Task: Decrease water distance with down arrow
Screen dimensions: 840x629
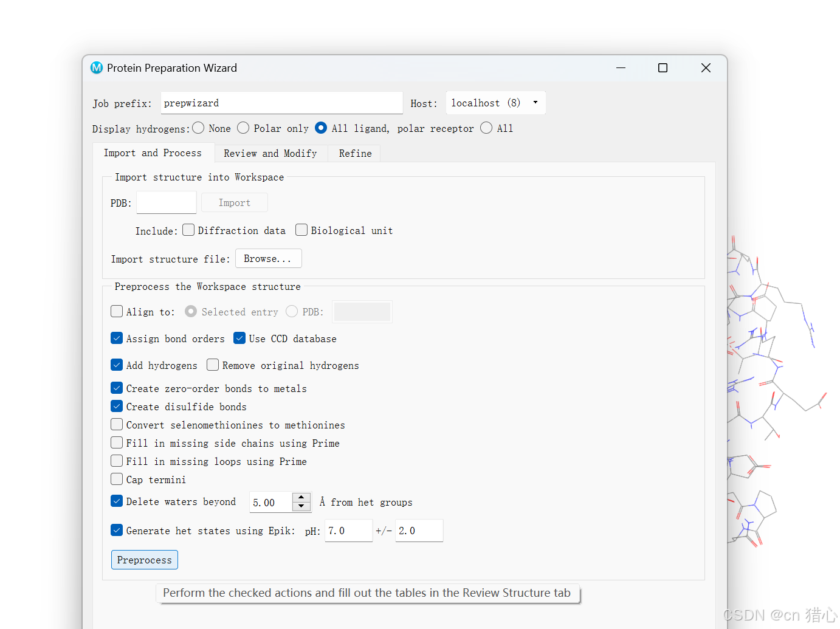Action: coord(301,507)
